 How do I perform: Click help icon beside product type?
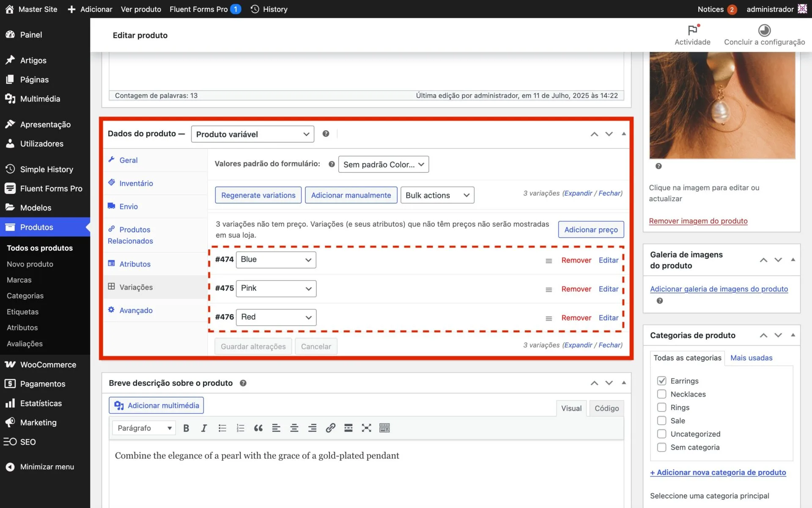[x=326, y=134]
